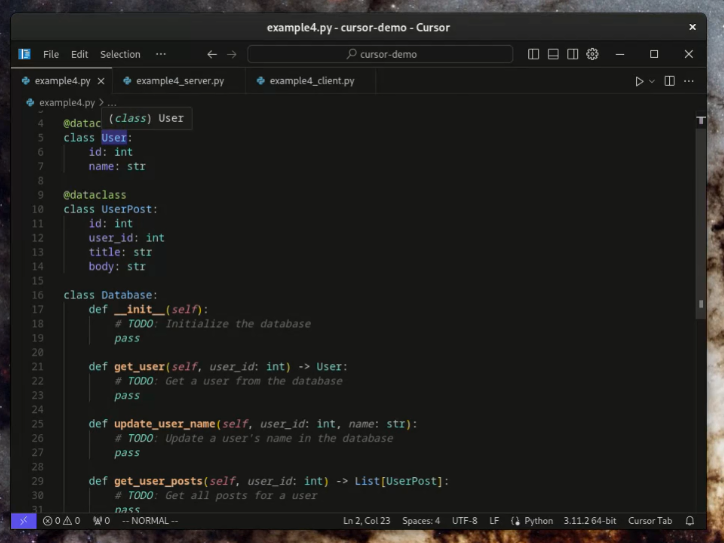Change indentation via Spaces: 4
Viewport: 724px width, 543px height.
point(421,521)
